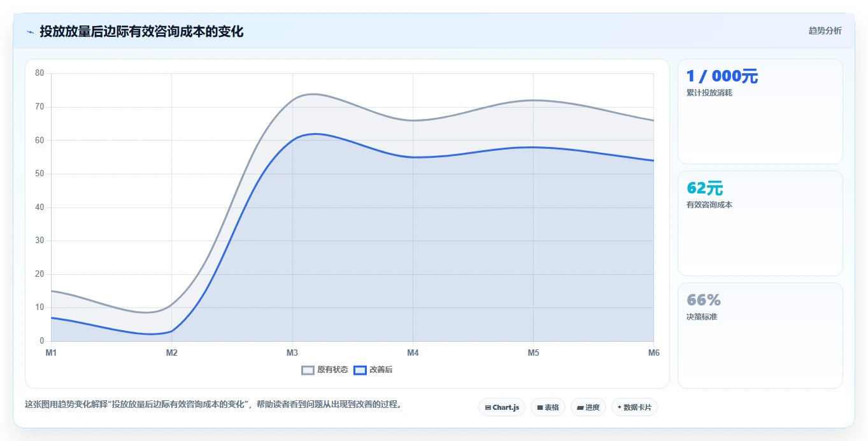Click the M6 axis label
Image resolution: width=868 pixels, height=441 pixels.
click(654, 353)
